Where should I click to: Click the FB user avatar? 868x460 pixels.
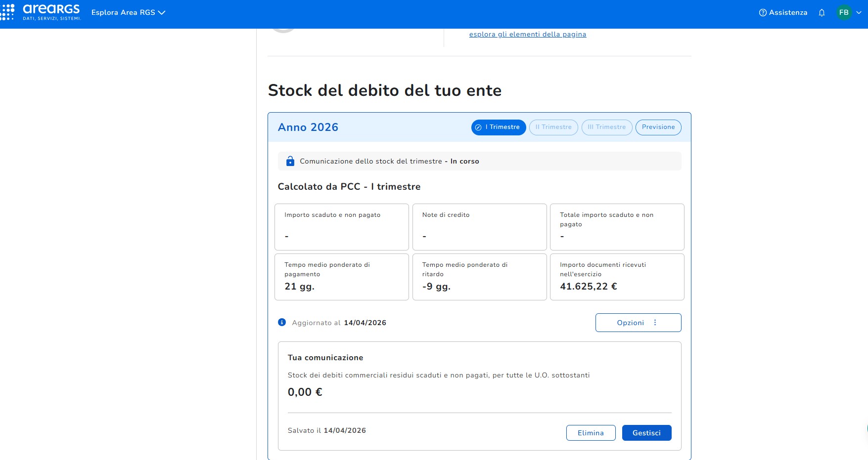click(844, 13)
